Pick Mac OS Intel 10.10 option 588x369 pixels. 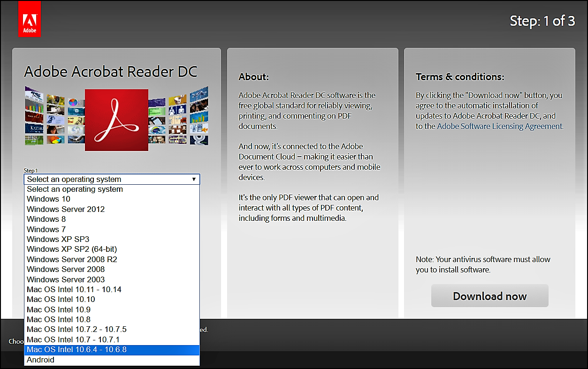point(112,299)
